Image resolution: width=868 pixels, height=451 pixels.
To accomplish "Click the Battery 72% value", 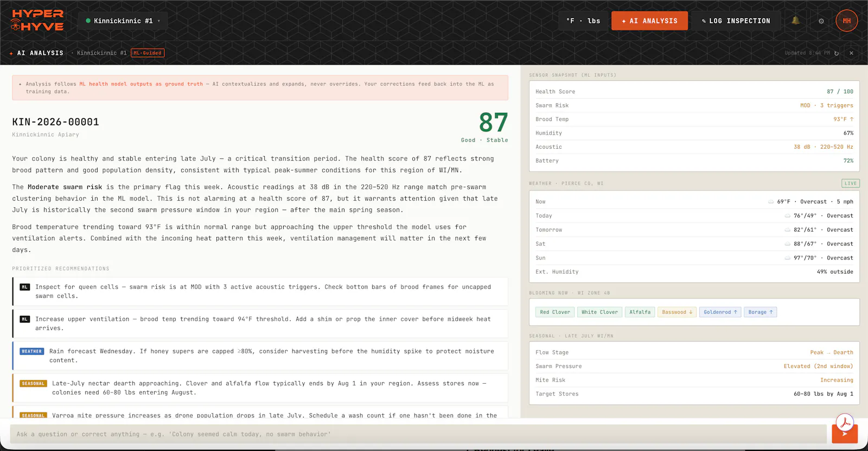I will [848, 161].
